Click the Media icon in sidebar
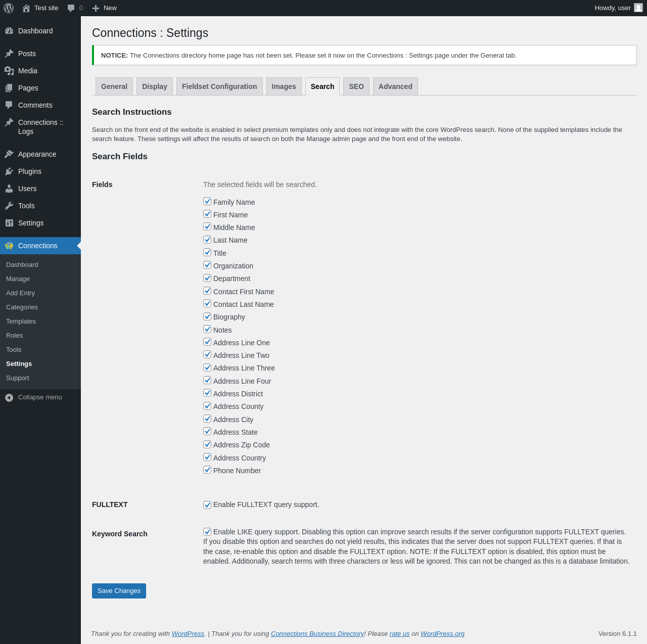The image size is (647, 644). pyautogui.click(x=9, y=71)
